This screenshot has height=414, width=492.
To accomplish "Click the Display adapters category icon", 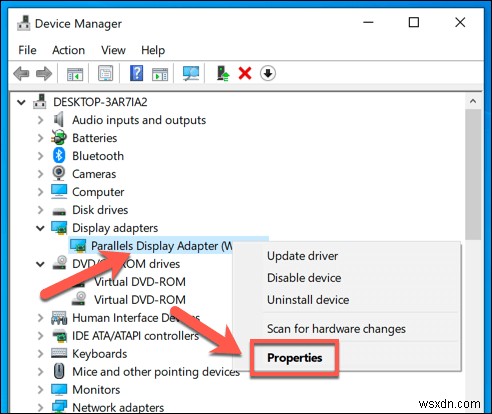I will pos(59,228).
